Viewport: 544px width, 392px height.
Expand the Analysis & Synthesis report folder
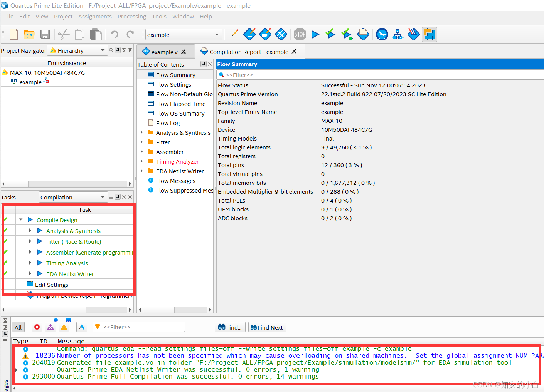[x=141, y=132]
